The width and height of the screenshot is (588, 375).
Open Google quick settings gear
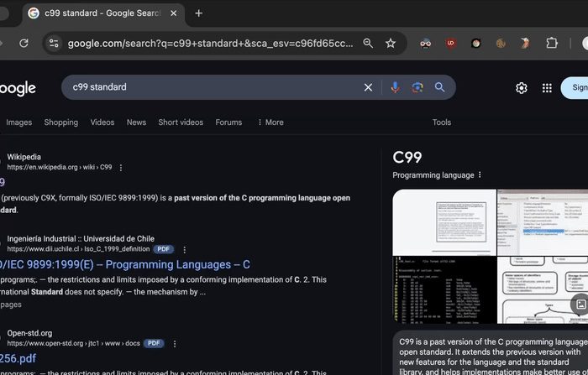pyautogui.click(x=522, y=88)
